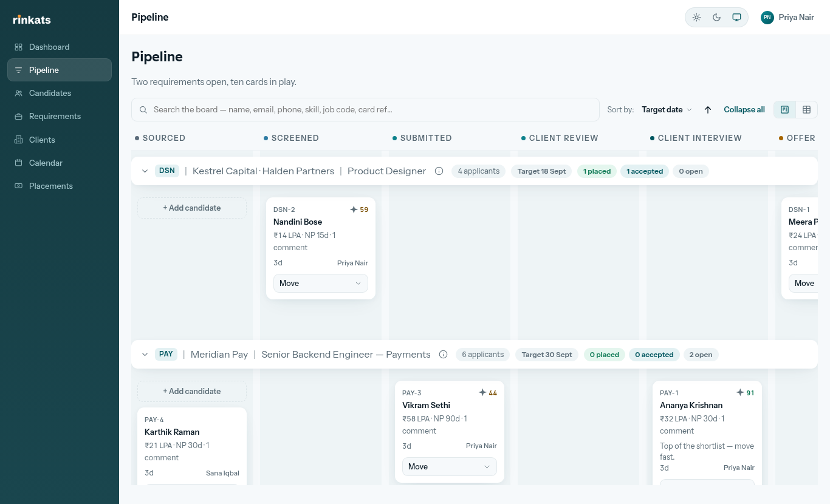The height and width of the screenshot is (504, 830).
Task: Switch to board view
Action: [x=785, y=110]
